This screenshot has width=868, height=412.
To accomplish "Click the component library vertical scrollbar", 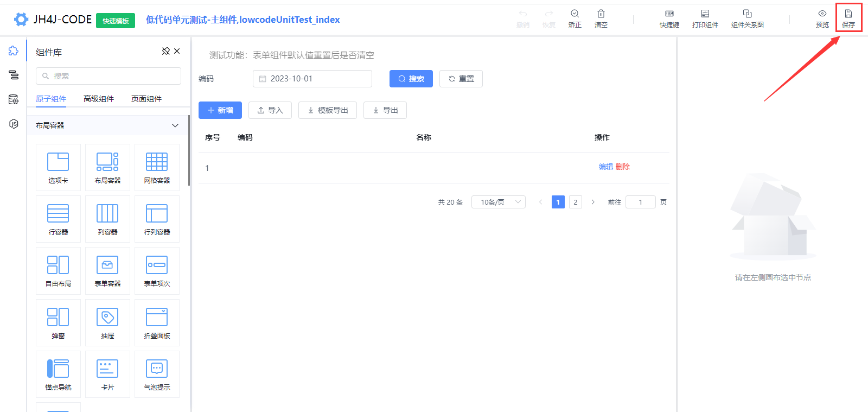I will tap(189, 150).
